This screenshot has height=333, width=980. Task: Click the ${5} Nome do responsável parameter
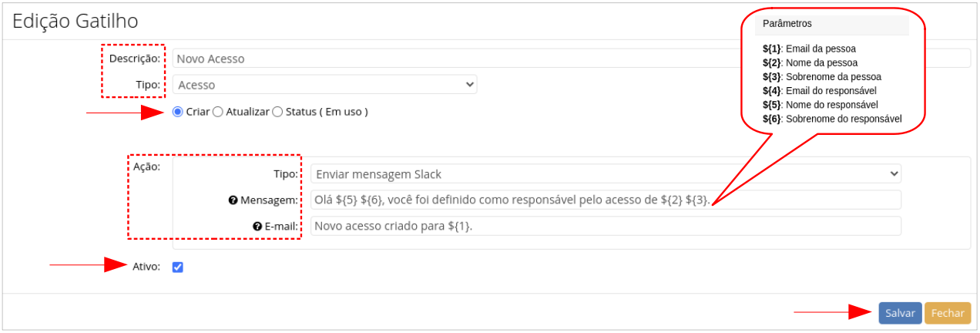[820, 105]
